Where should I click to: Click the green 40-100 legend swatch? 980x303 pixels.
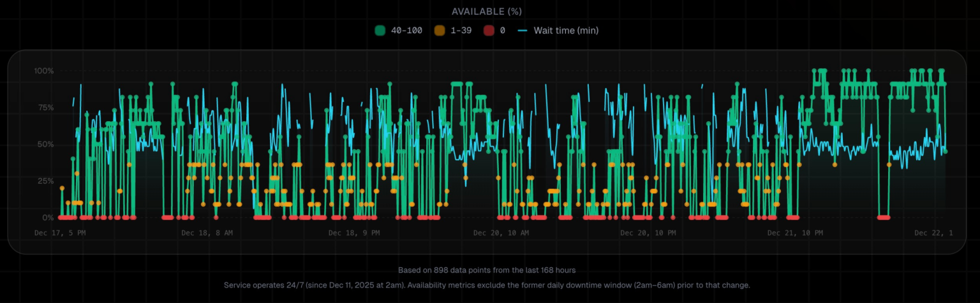[x=380, y=30]
